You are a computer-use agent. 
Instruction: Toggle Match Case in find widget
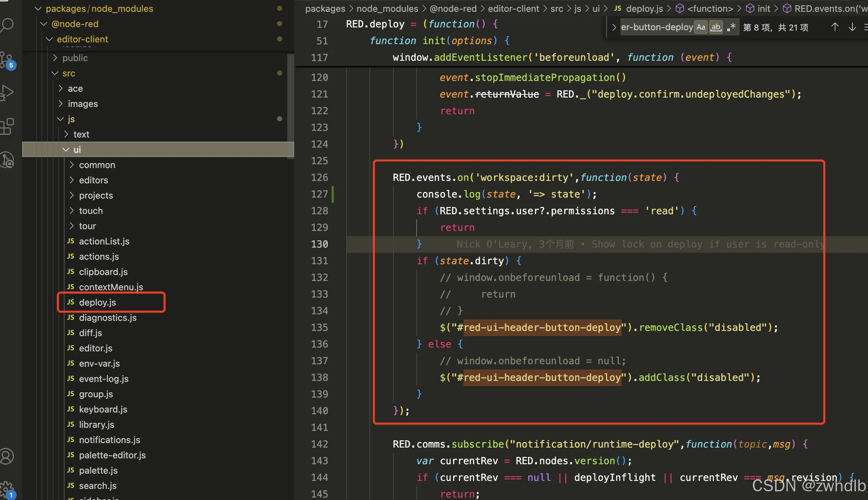[x=701, y=27]
